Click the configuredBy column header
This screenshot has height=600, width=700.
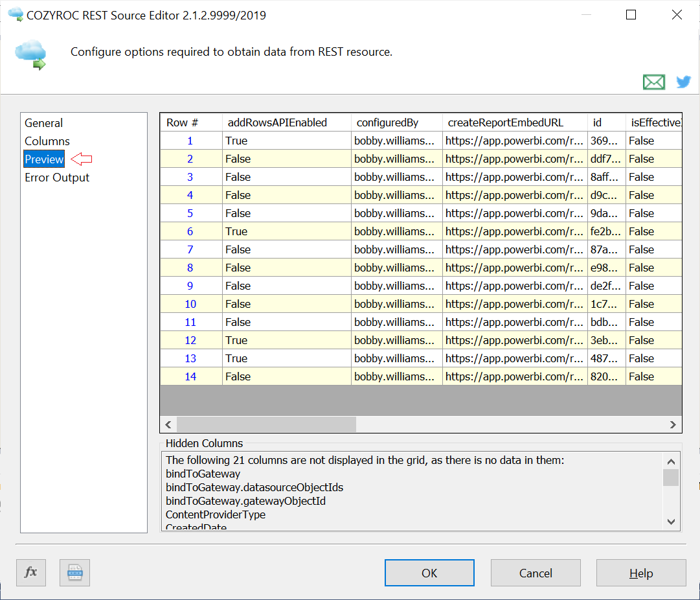click(x=396, y=122)
